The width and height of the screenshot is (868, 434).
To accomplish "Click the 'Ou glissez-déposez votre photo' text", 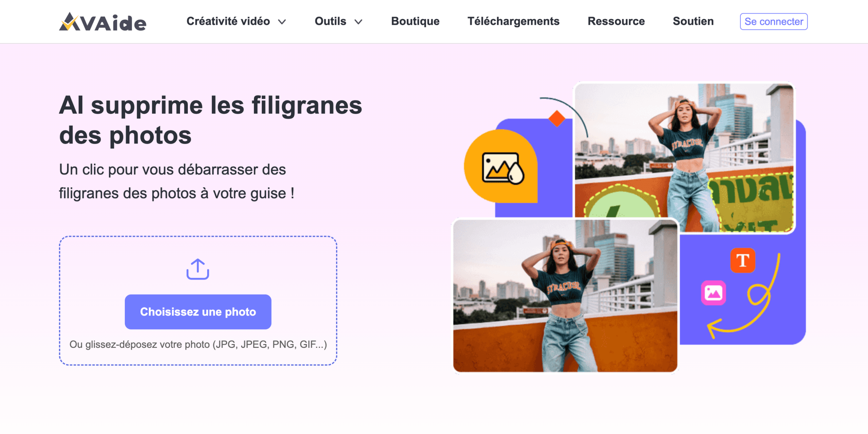I will 198,344.
